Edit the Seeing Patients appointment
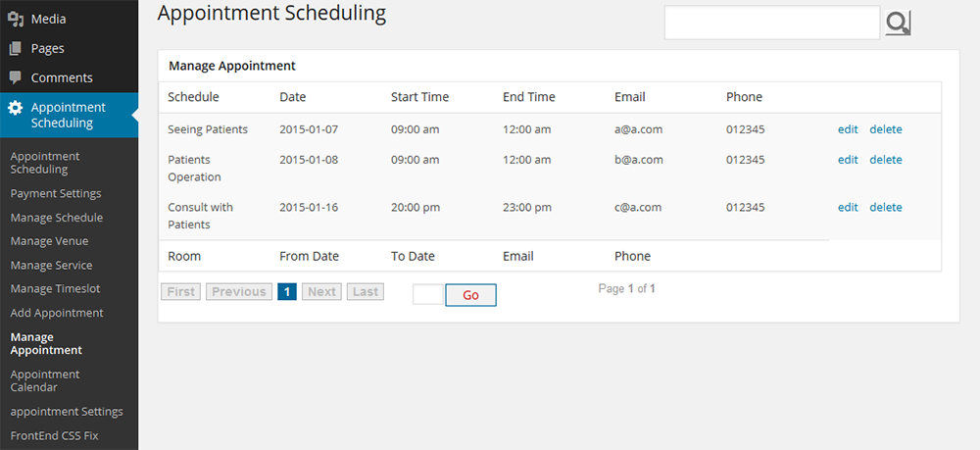 [848, 129]
